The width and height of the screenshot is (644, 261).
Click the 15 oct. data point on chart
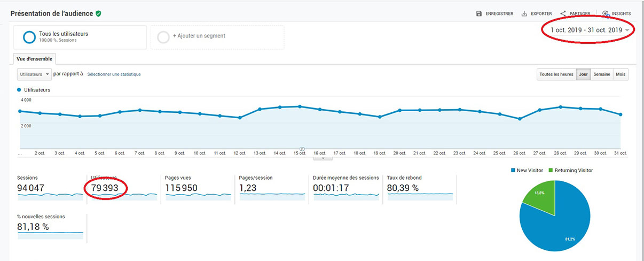click(x=300, y=106)
